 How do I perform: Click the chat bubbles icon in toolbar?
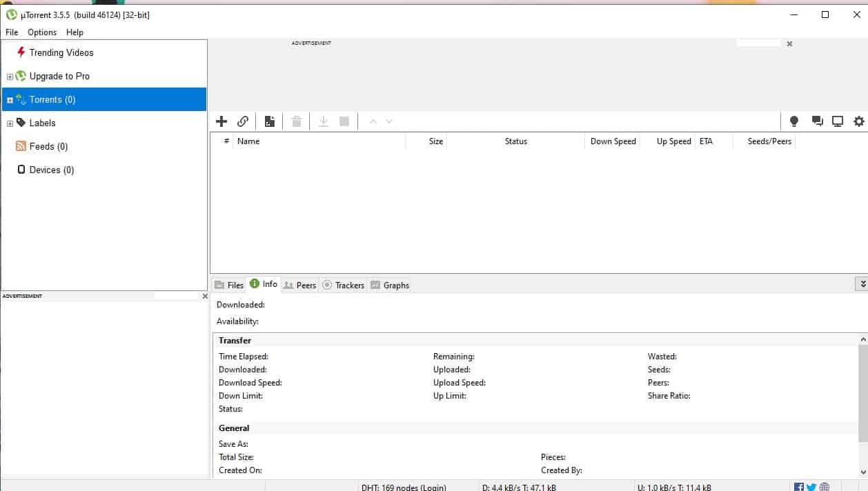click(x=817, y=121)
